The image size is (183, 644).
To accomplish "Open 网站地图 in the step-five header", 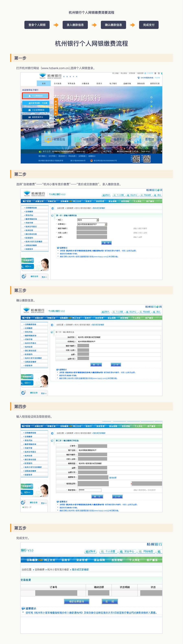I will pos(146,551).
